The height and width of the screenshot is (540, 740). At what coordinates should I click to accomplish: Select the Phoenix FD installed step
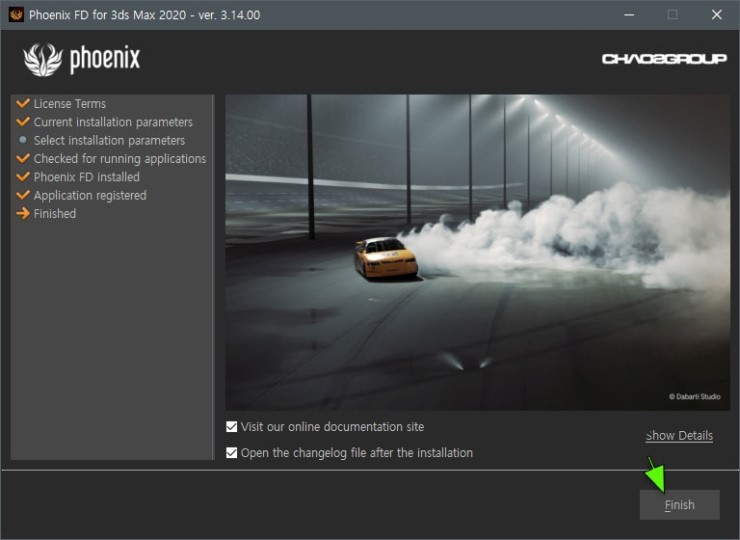tap(87, 177)
